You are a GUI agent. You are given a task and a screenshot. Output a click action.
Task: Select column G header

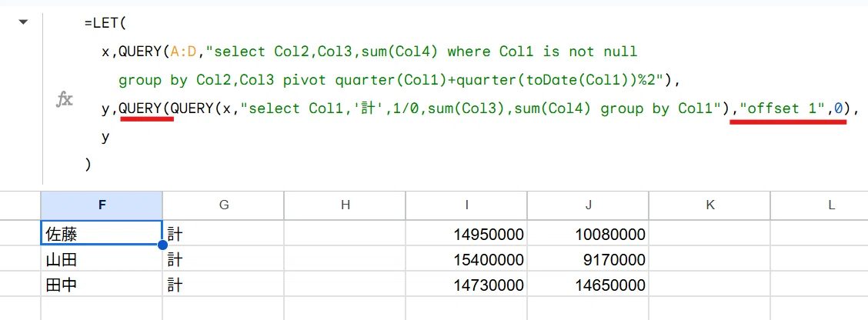coord(224,205)
